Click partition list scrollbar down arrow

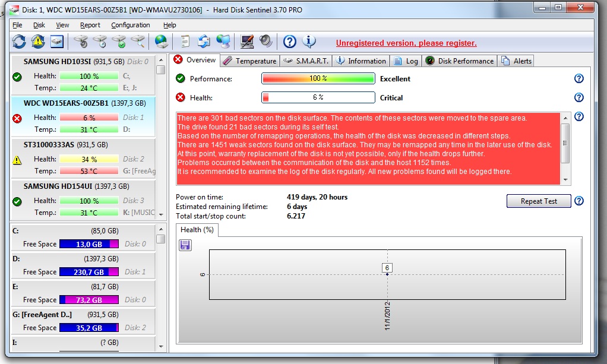(161, 347)
